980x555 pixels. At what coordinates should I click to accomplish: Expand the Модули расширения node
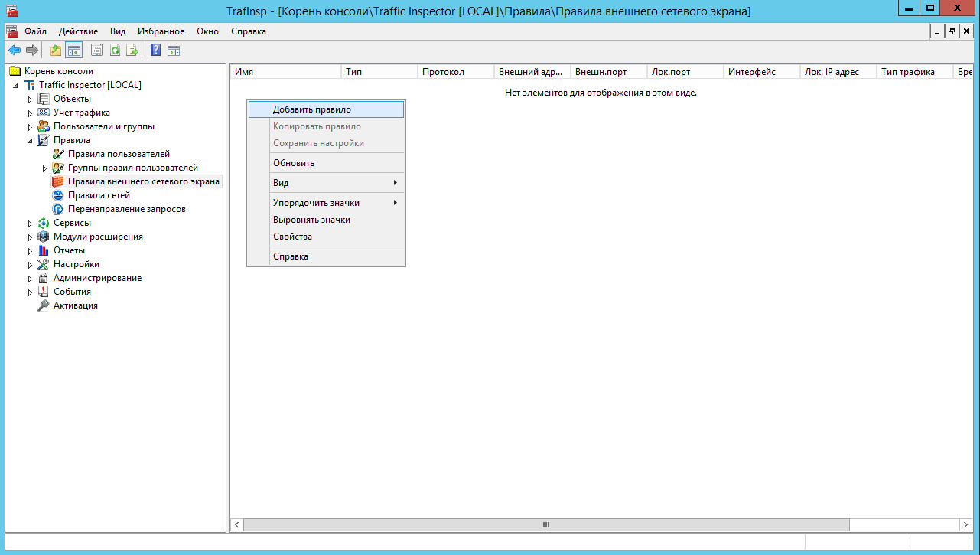pos(31,237)
